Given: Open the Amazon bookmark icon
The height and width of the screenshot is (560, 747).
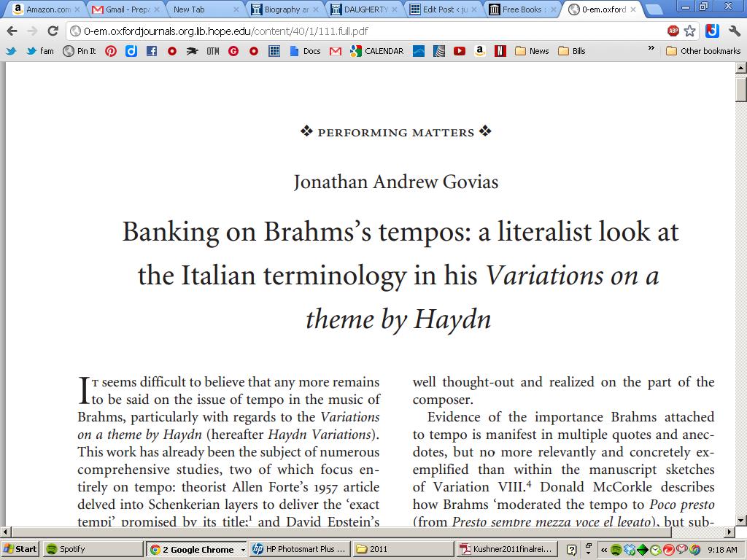Looking at the screenshot, I should (x=480, y=51).
